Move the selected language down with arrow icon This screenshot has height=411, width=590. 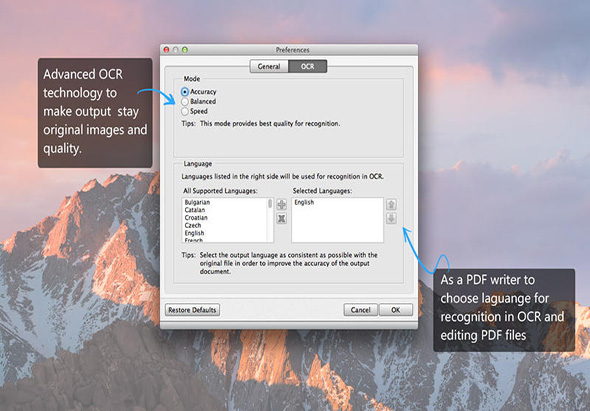click(391, 218)
